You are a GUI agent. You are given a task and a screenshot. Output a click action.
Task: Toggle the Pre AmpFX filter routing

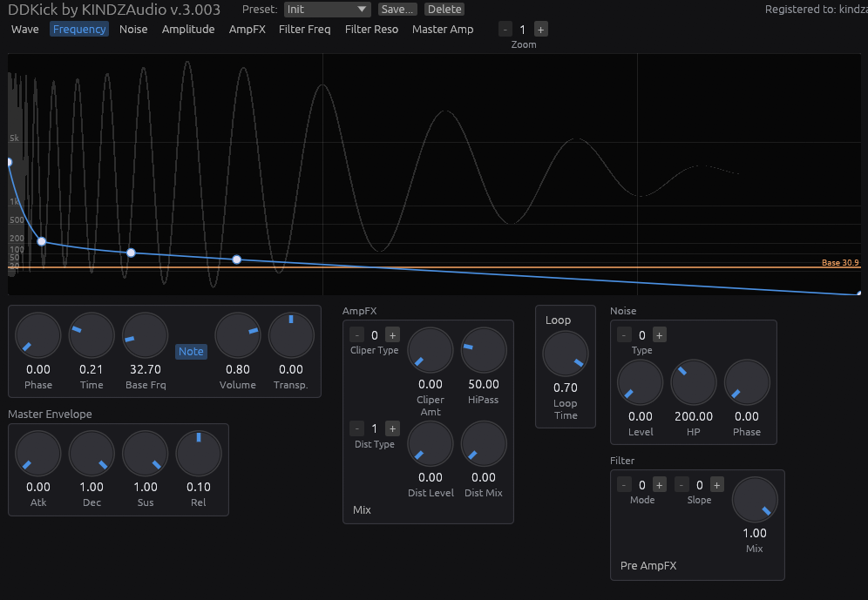click(648, 566)
